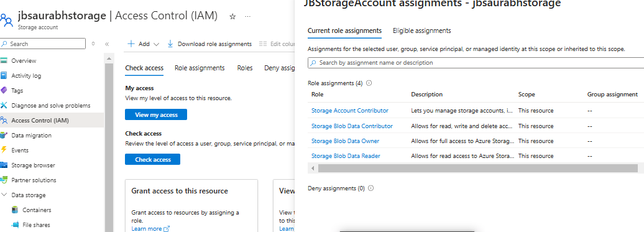Click the sidebar Search field
This screenshot has width=644, height=232.
[x=43, y=44]
